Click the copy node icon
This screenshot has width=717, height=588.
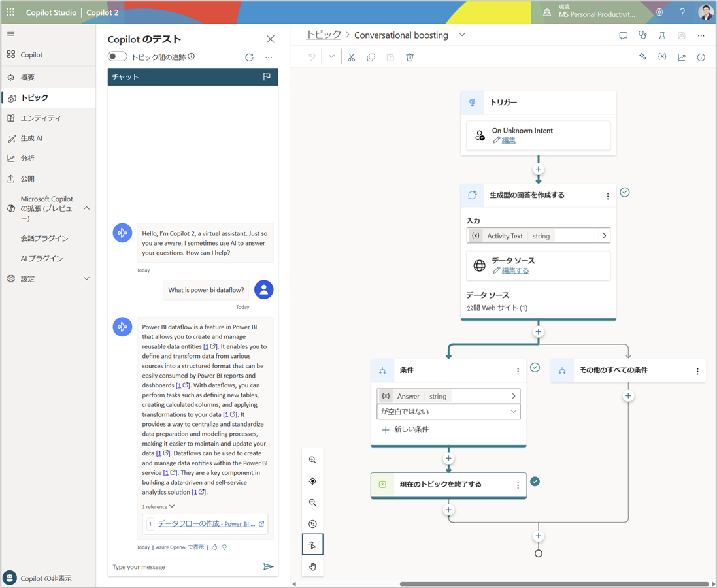[x=371, y=57]
